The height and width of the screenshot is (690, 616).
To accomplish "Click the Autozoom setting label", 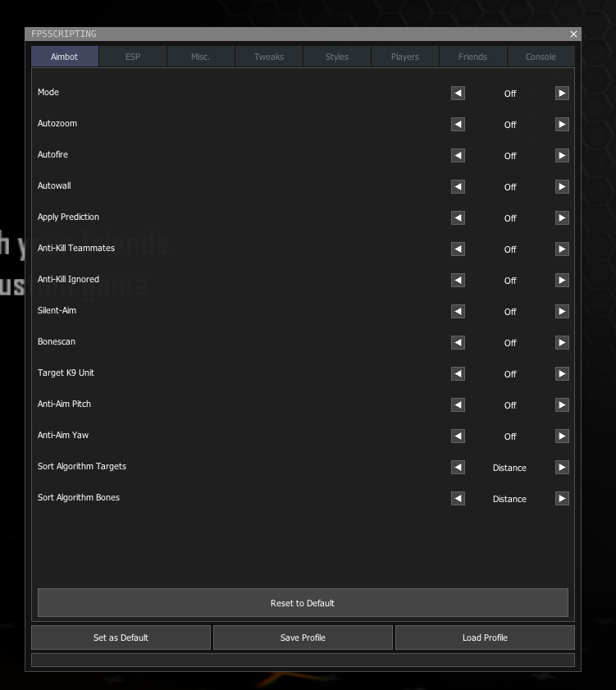I will pyautogui.click(x=57, y=123).
